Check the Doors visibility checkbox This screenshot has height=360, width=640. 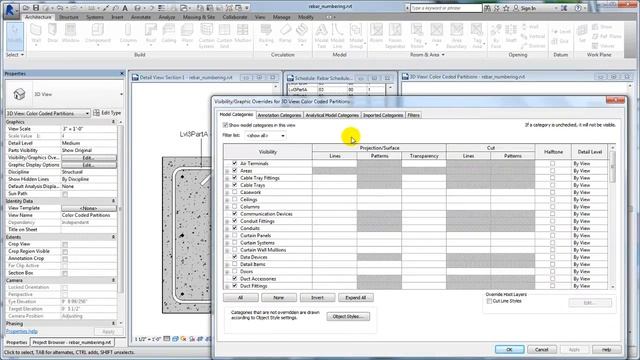pyautogui.click(x=235, y=271)
